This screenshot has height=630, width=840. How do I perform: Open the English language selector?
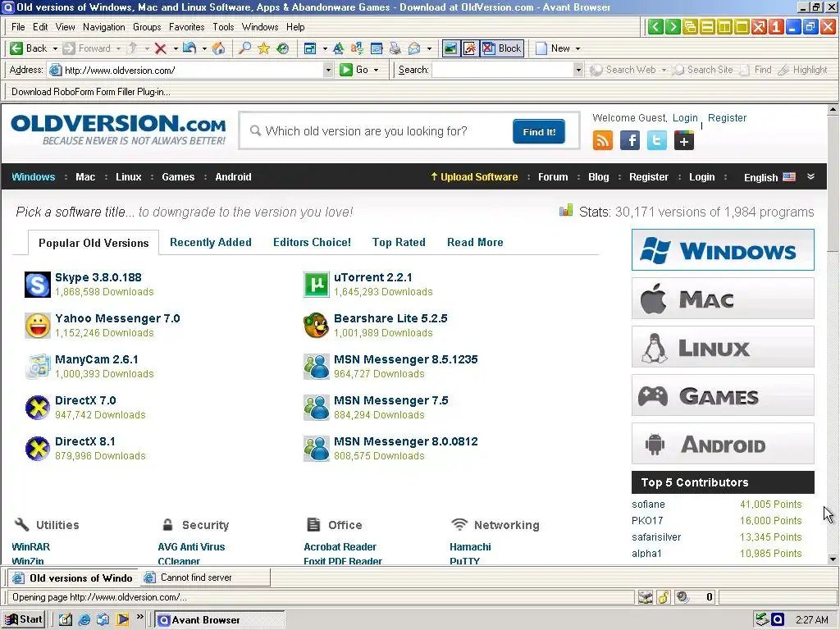769,177
